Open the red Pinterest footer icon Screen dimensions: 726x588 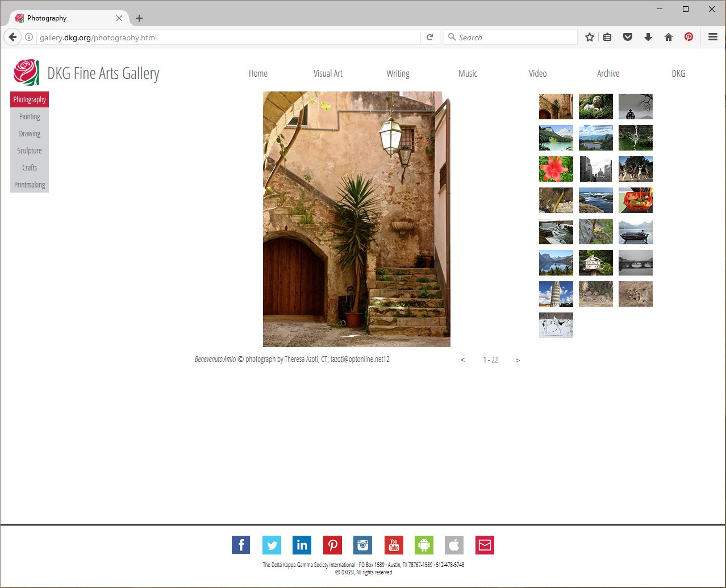(332, 545)
